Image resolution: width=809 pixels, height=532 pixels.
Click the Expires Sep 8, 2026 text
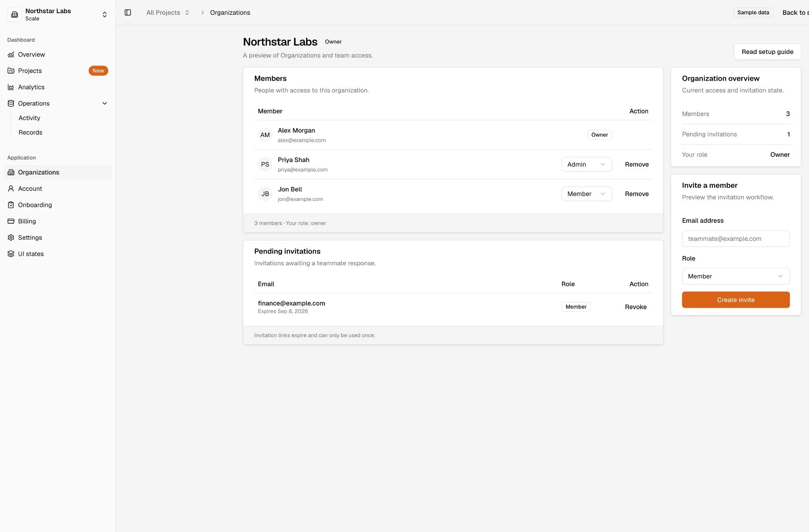(283, 311)
